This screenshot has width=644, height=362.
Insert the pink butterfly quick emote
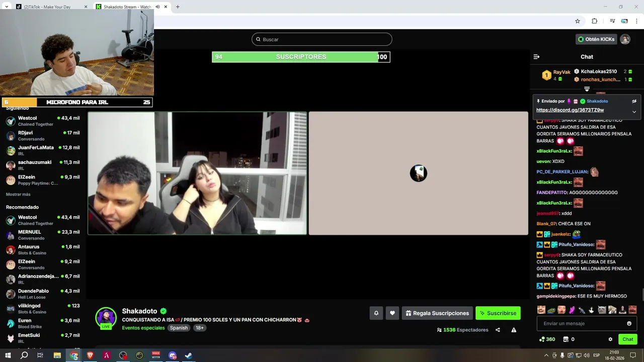coord(572,310)
